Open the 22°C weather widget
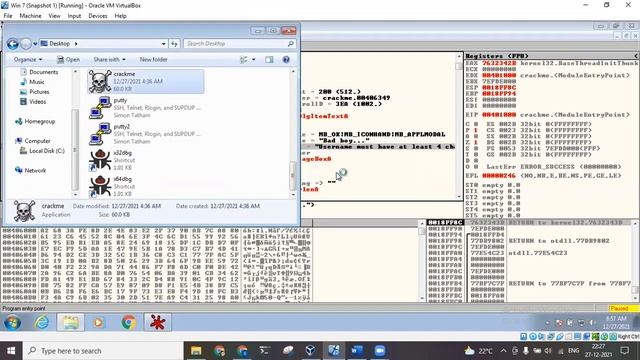This screenshot has width=640, height=360. coord(479,351)
